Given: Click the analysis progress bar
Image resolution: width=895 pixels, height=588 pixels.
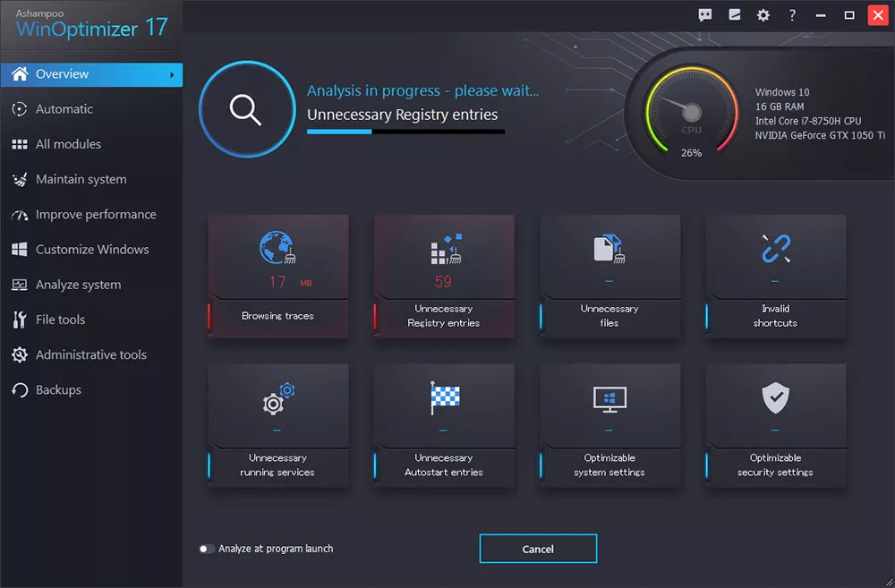Looking at the screenshot, I should coord(405,132).
